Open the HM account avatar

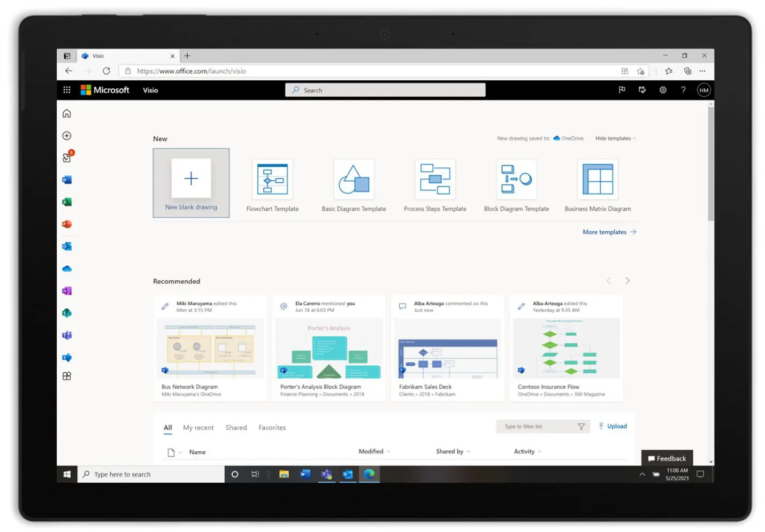pyautogui.click(x=704, y=90)
